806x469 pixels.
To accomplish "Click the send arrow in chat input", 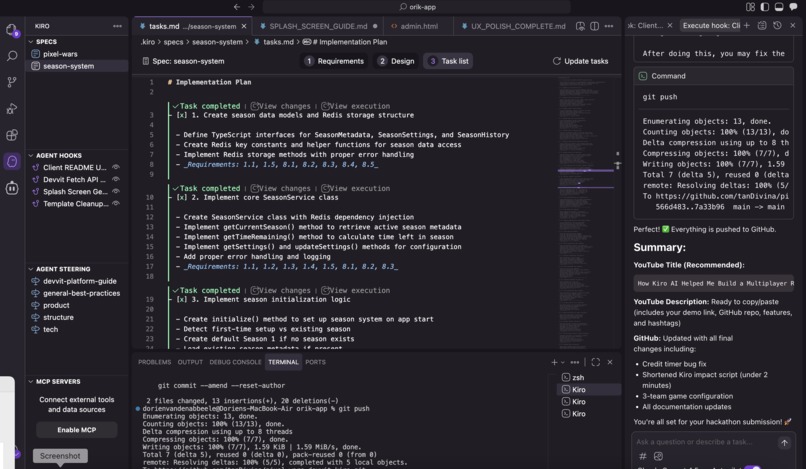I will [784, 442].
